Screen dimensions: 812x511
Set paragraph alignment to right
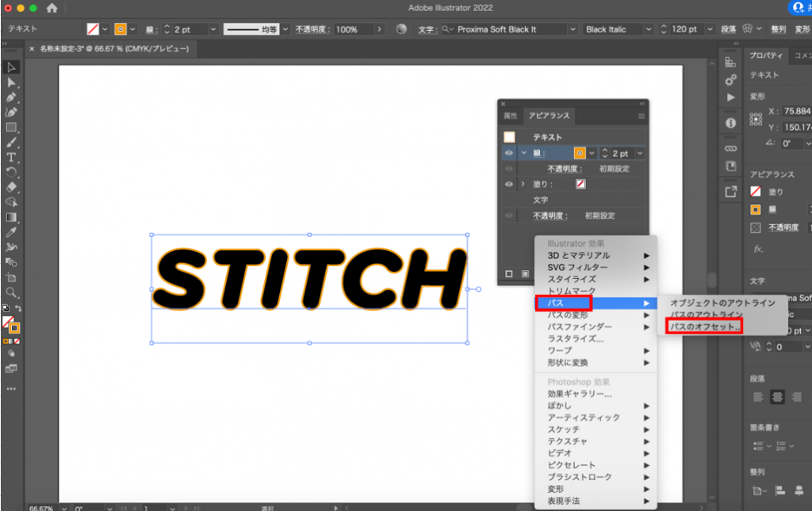796,397
